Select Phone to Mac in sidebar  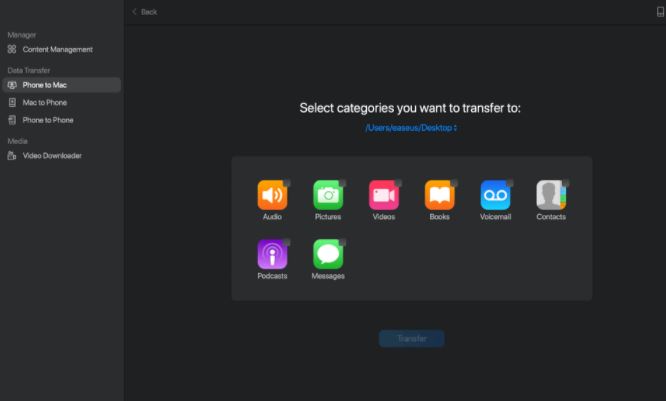click(x=45, y=85)
